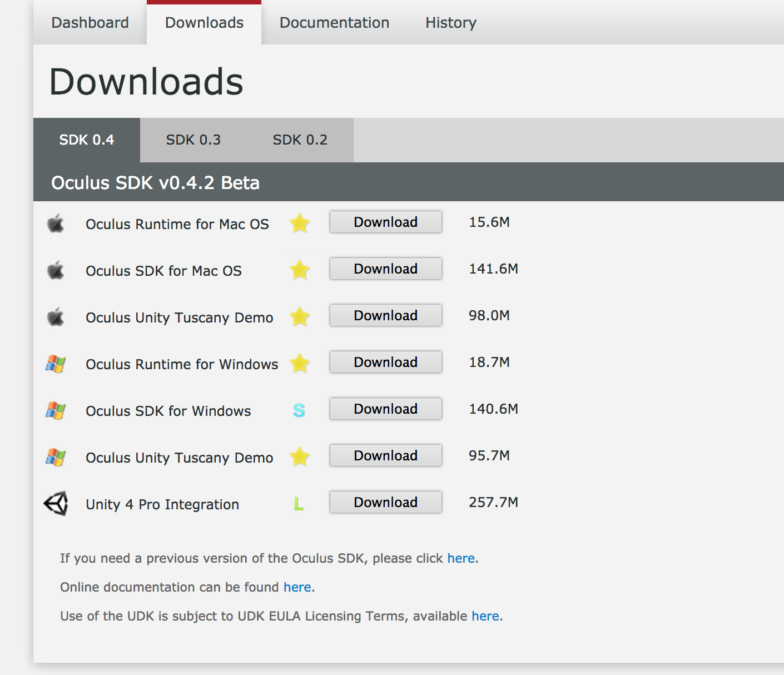Screen dimensions: 784x675
Task: Click the 'Unity 4 Pro Integration' label
Action: pos(162,504)
